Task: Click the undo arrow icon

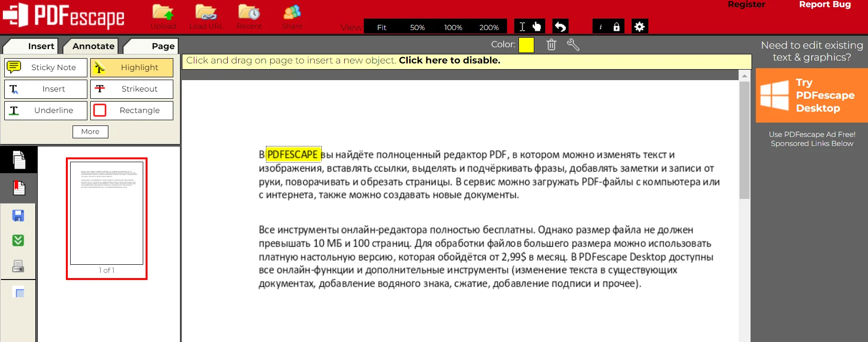Action: tap(561, 27)
